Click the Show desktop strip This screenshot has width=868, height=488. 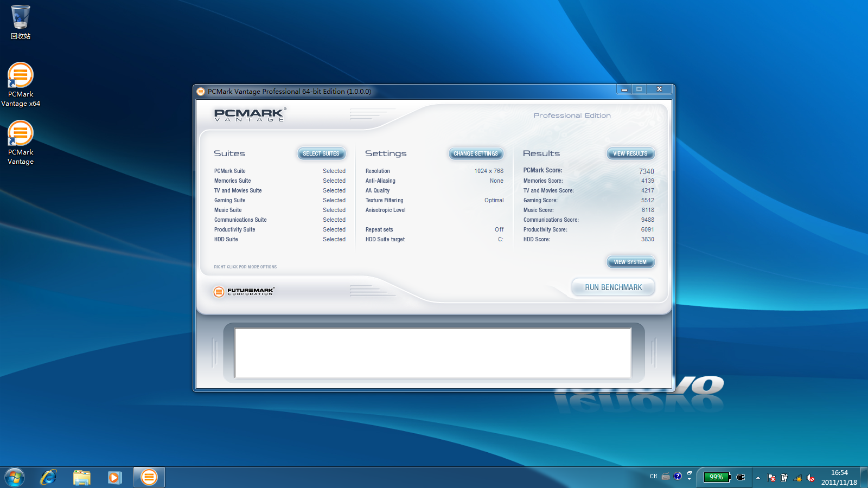pyautogui.click(x=864, y=477)
